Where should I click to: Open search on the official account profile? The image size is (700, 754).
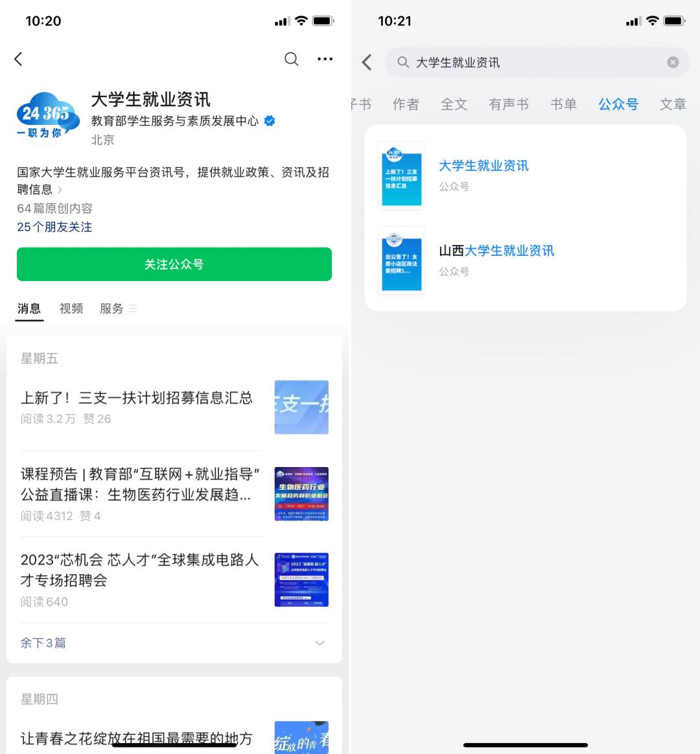coord(291,59)
